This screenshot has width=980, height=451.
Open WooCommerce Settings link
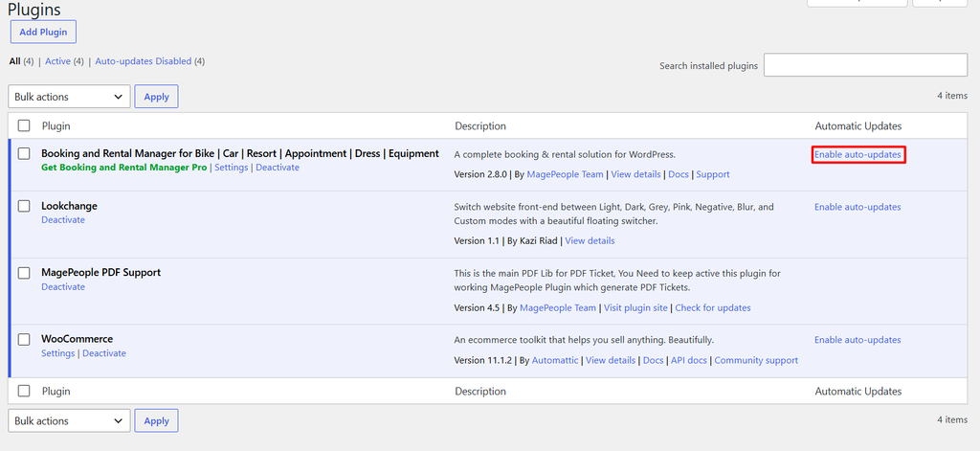pos(58,353)
